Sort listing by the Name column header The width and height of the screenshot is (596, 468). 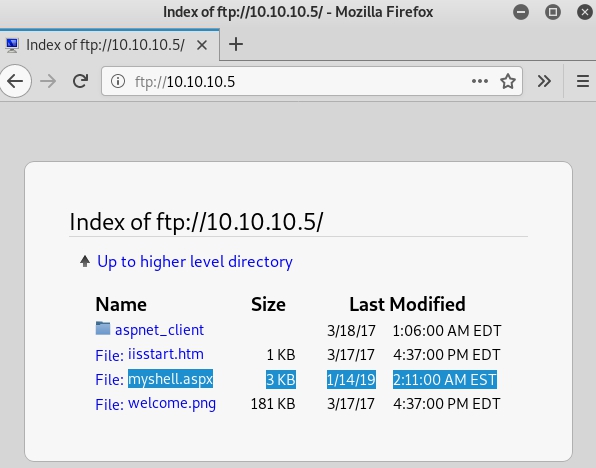(x=121, y=304)
